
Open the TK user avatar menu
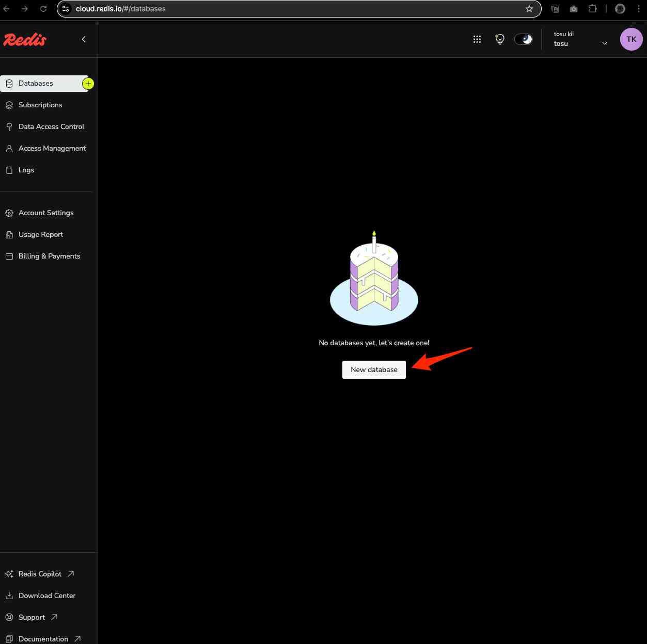tap(631, 39)
